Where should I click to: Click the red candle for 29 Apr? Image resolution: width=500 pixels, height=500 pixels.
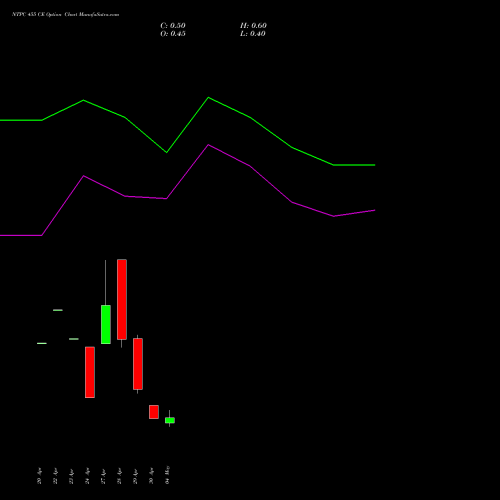click(138, 364)
